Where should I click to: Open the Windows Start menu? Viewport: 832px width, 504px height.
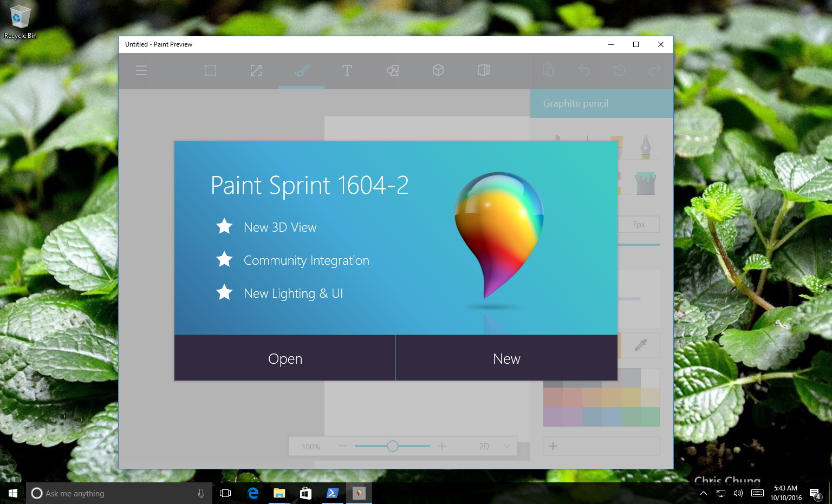pos(13,493)
